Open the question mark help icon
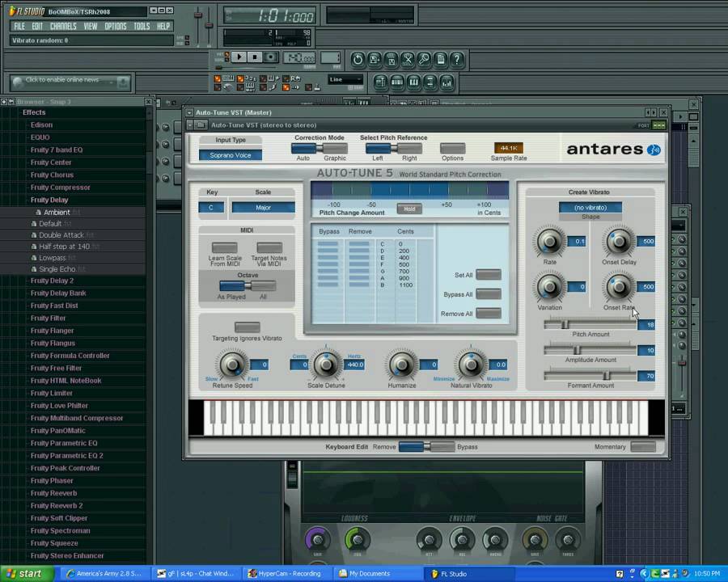The height and width of the screenshot is (582, 728). tap(457, 59)
